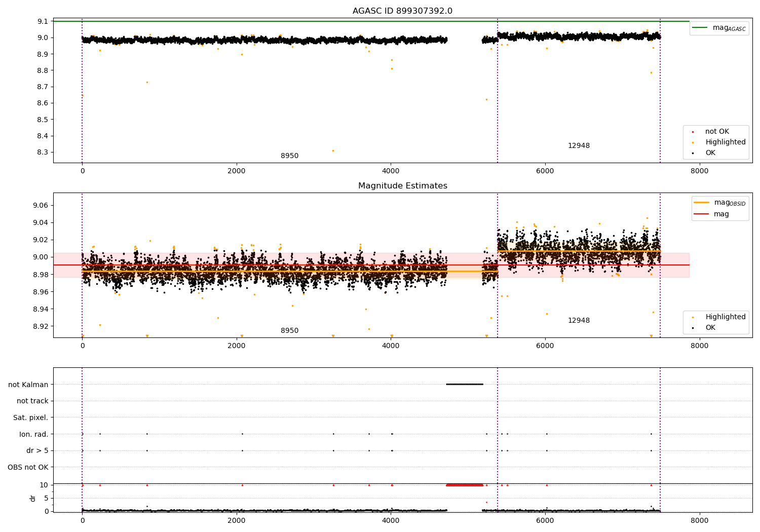Click the highlighted outlier near 8.73 in top plot
This screenshot has width=760, height=532.
(147, 82)
